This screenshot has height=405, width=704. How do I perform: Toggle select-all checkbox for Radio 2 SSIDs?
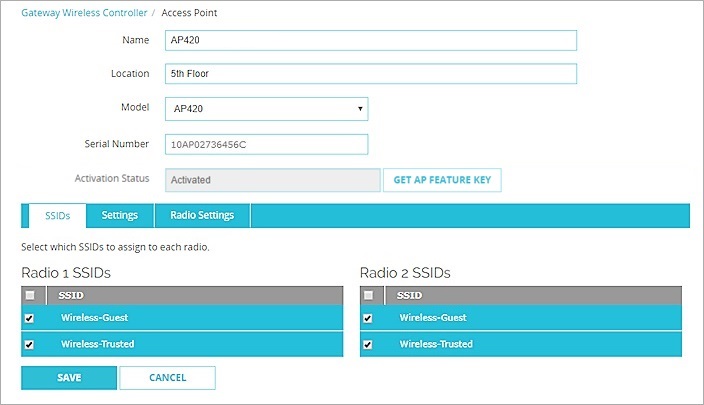click(368, 295)
